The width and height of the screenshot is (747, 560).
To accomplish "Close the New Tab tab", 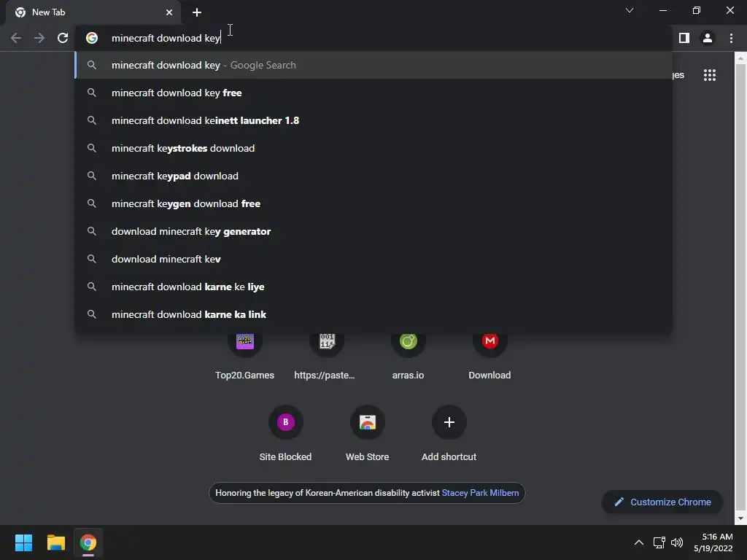I will (x=169, y=12).
